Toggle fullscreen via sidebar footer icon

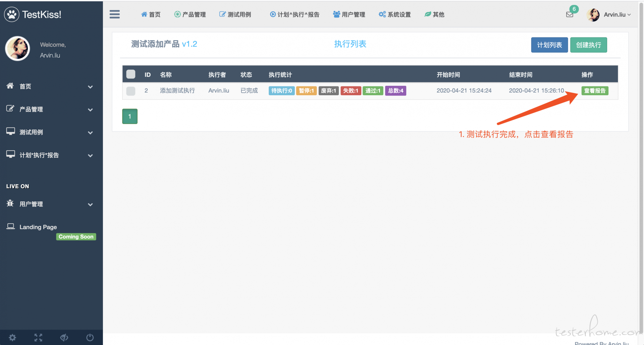click(x=38, y=338)
